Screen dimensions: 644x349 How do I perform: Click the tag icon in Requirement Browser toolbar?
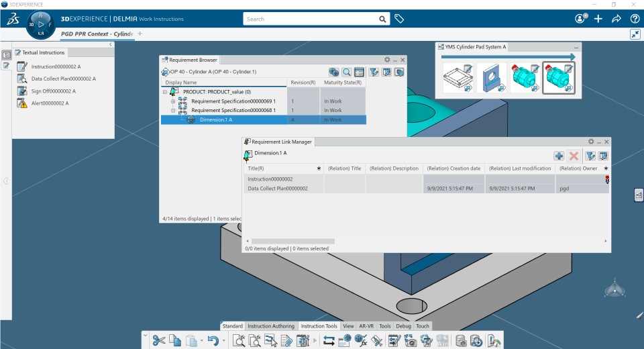tap(398, 72)
